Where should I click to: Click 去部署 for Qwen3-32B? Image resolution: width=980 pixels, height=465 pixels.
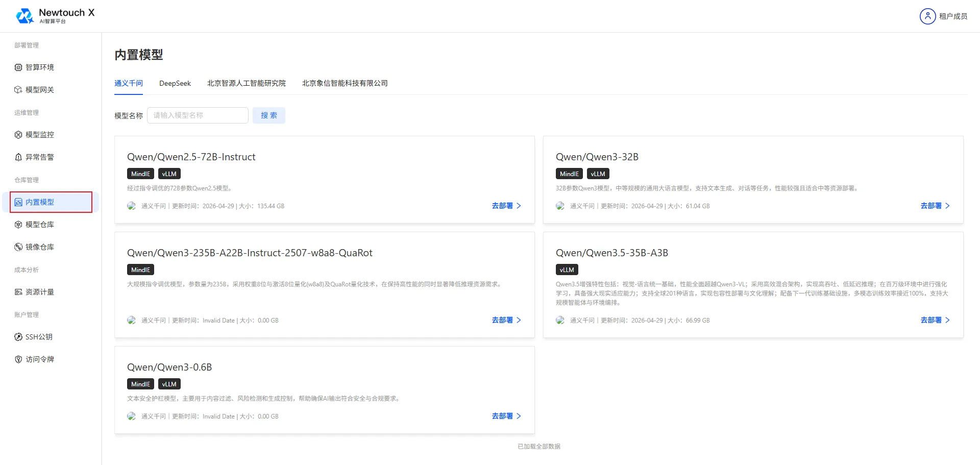pyautogui.click(x=935, y=206)
